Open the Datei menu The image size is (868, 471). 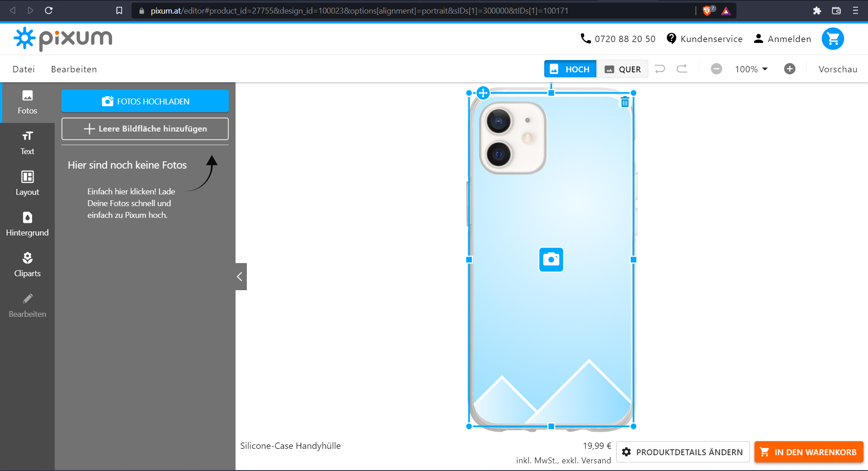(x=24, y=69)
